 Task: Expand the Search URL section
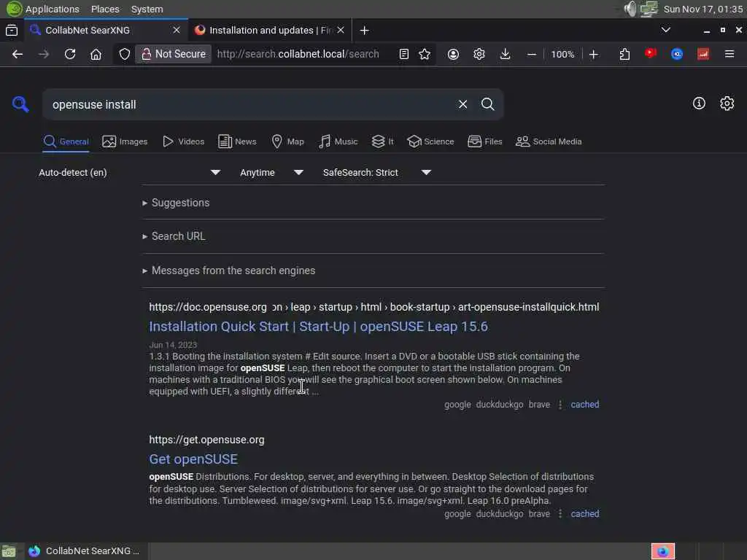(174, 236)
